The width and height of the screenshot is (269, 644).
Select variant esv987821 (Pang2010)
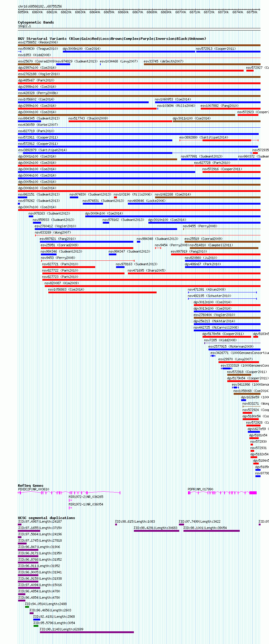[58, 239]
